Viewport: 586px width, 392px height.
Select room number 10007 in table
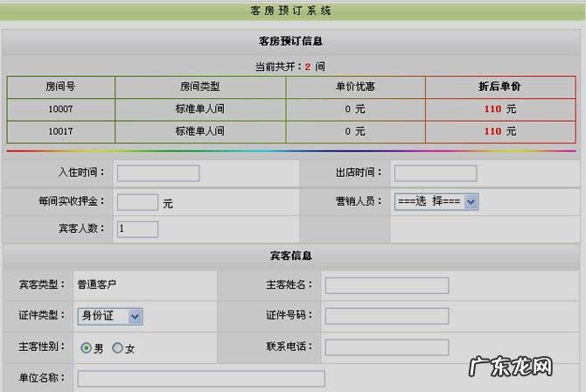pos(60,108)
